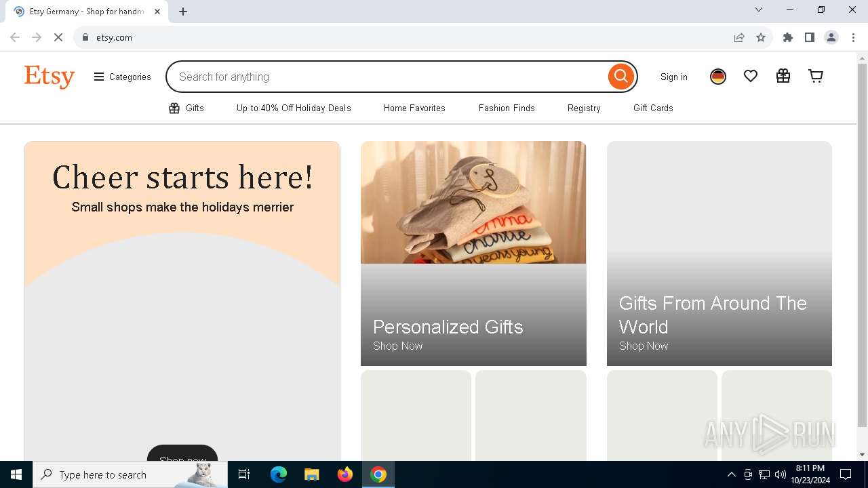This screenshot has width=868, height=488.
Task: Open Task View on taskbar
Action: pyautogui.click(x=244, y=474)
